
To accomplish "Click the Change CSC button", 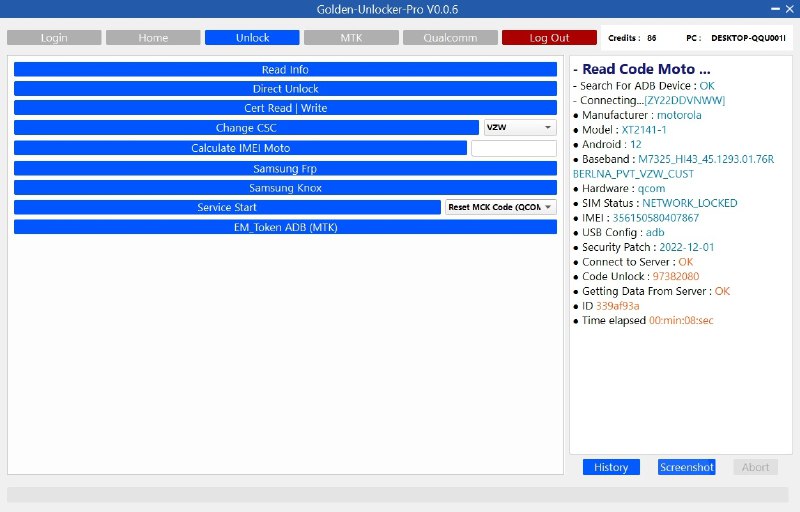I will pos(246,127).
